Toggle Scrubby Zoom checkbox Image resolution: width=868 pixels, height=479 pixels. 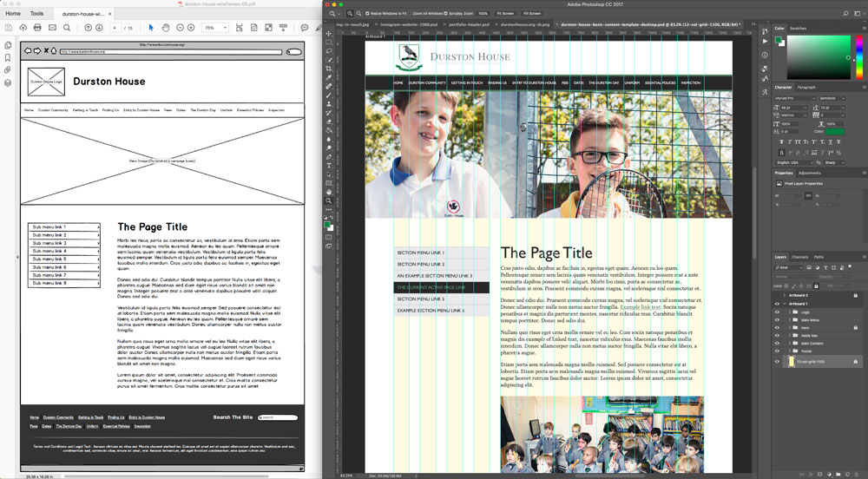[x=445, y=13]
